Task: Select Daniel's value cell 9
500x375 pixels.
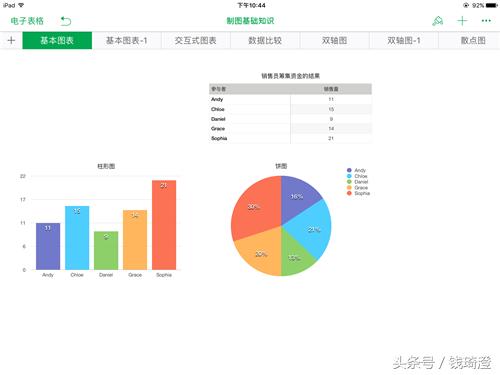Action: click(x=331, y=119)
